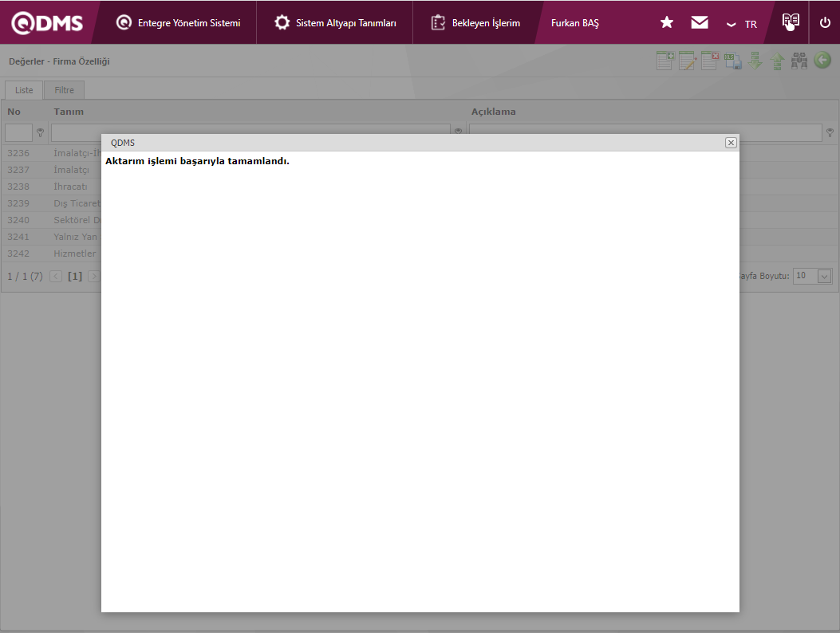This screenshot has width=840, height=633.
Task: Expand the TR language dropdown
Action: coord(742,24)
